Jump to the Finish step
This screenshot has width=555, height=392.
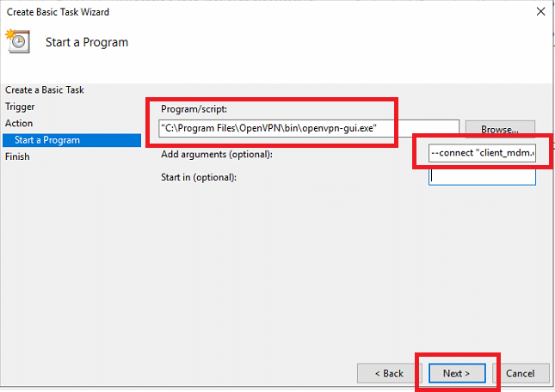tap(17, 156)
